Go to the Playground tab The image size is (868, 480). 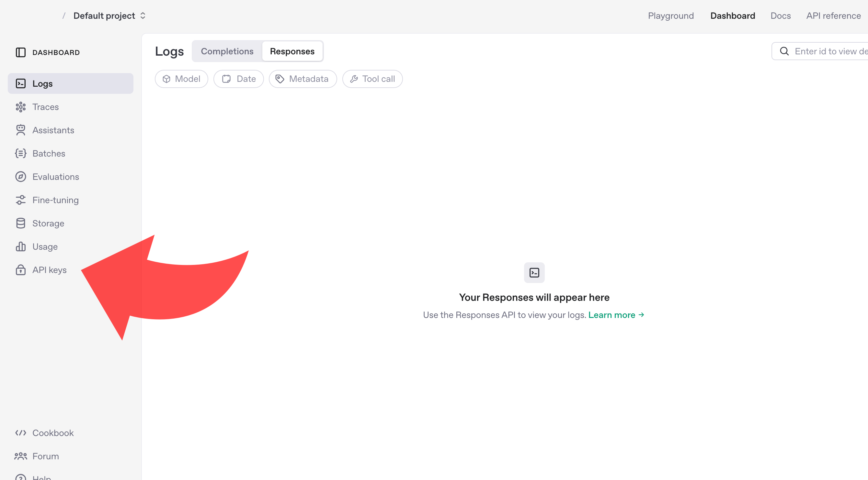click(x=670, y=16)
